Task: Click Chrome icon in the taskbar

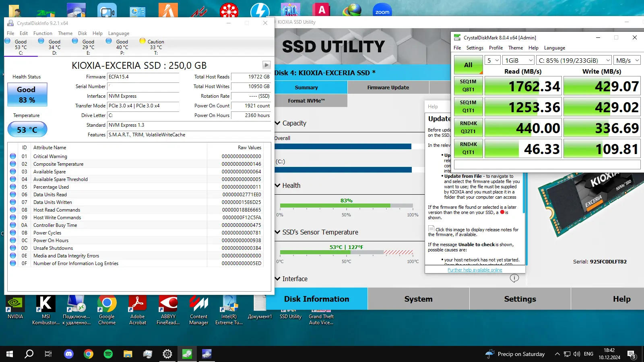Action: pos(89,354)
